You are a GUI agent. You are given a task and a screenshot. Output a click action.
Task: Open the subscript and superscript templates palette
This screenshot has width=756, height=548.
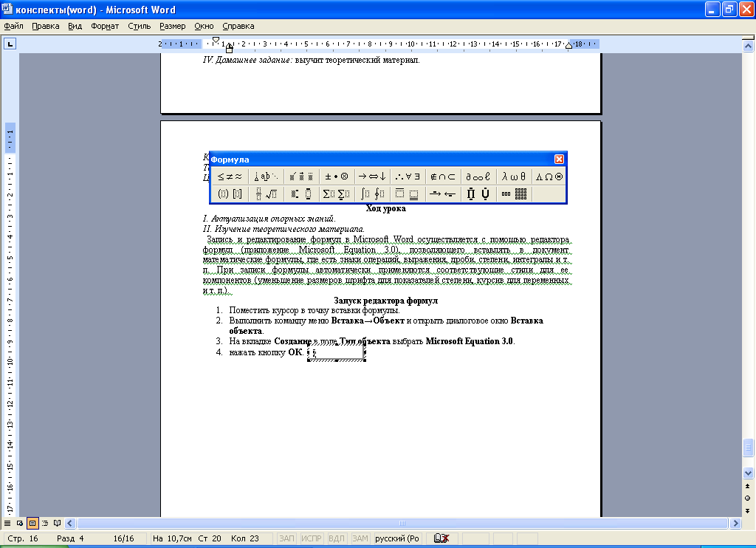coord(302,194)
